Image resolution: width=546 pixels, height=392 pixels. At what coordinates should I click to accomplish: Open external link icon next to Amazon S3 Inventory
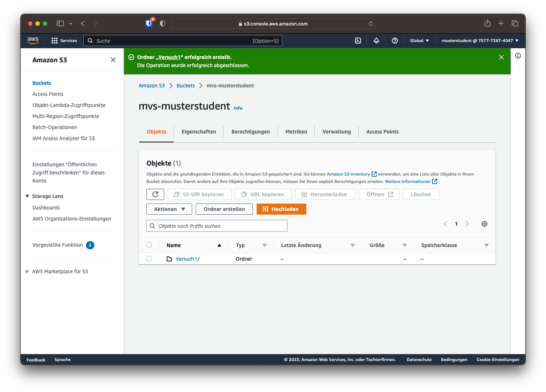(374, 174)
